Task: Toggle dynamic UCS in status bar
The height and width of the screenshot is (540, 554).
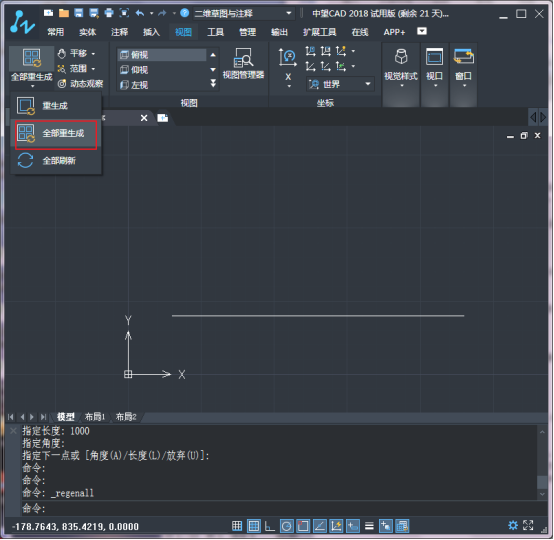Action: click(336, 526)
